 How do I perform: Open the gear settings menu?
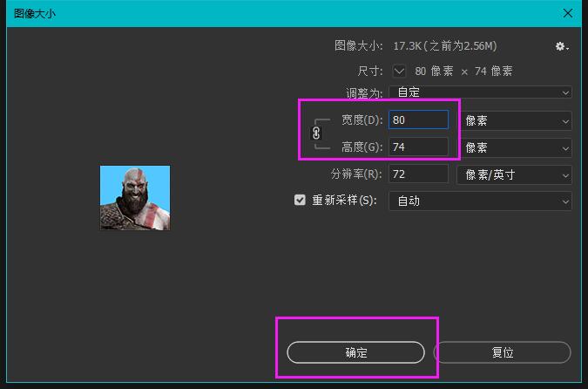[x=562, y=46]
